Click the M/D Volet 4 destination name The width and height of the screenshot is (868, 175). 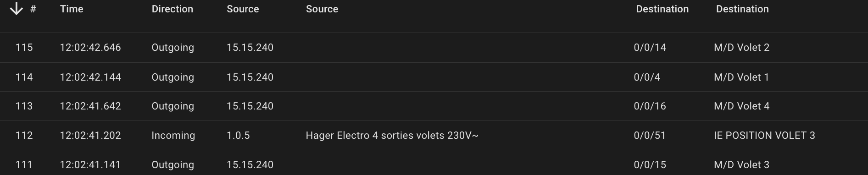click(741, 106)
